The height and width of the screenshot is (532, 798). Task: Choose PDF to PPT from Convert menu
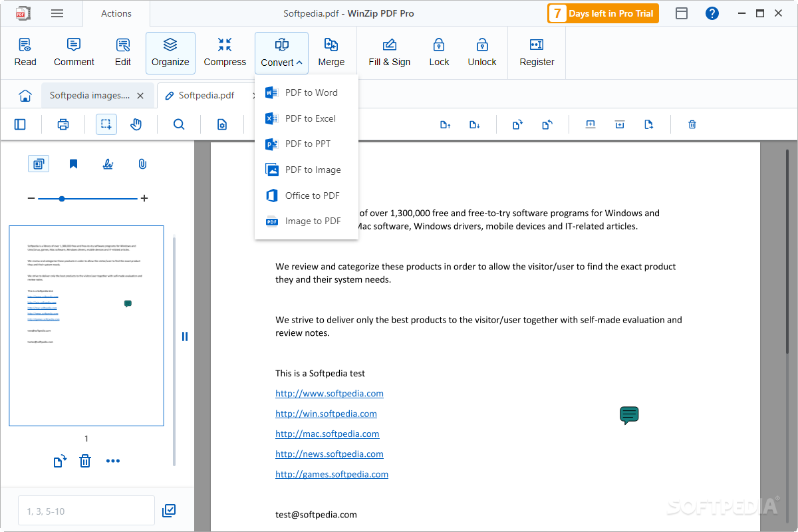click(307, 144)
